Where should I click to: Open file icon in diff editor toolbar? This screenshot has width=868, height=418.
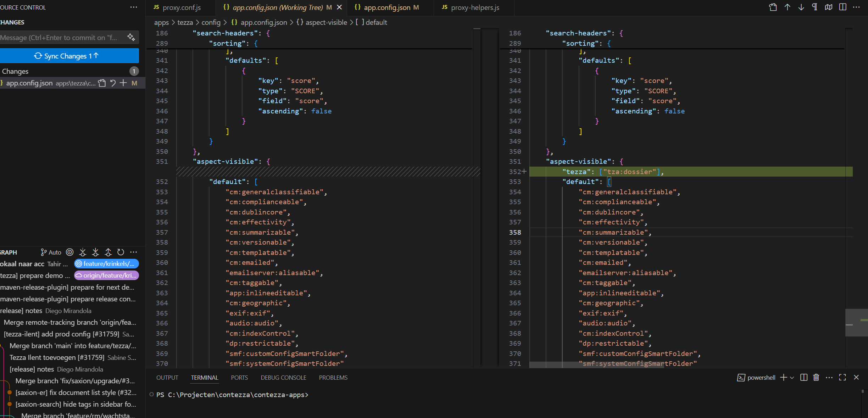click(773, 7)
